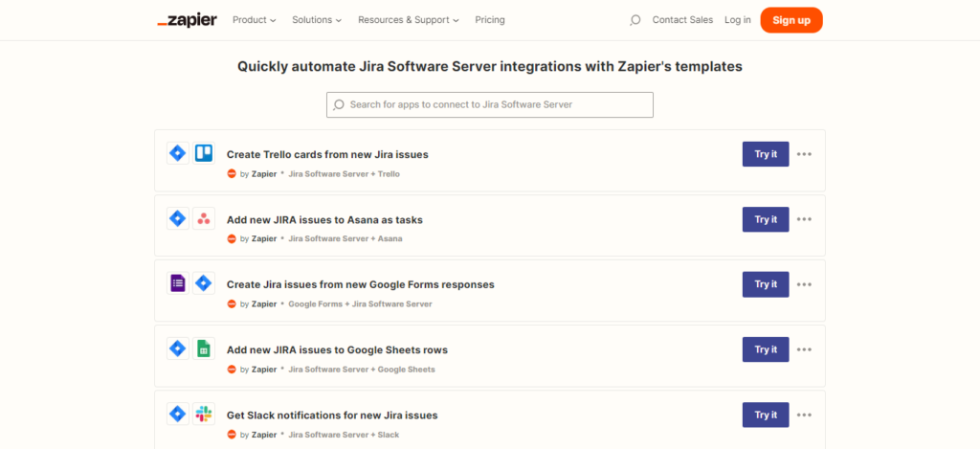Screen dimensions: 980x449
Task: Click Jira icon in Slack notifications row
Action: (x=178, y=414)
